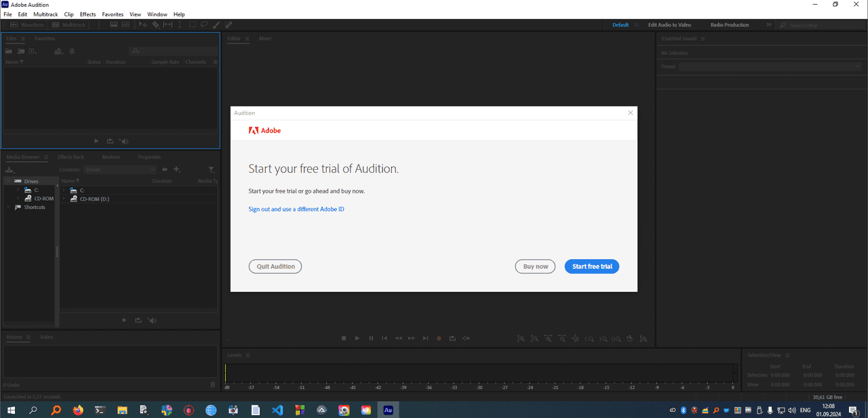Click the Search Help input field

point(820,25)
